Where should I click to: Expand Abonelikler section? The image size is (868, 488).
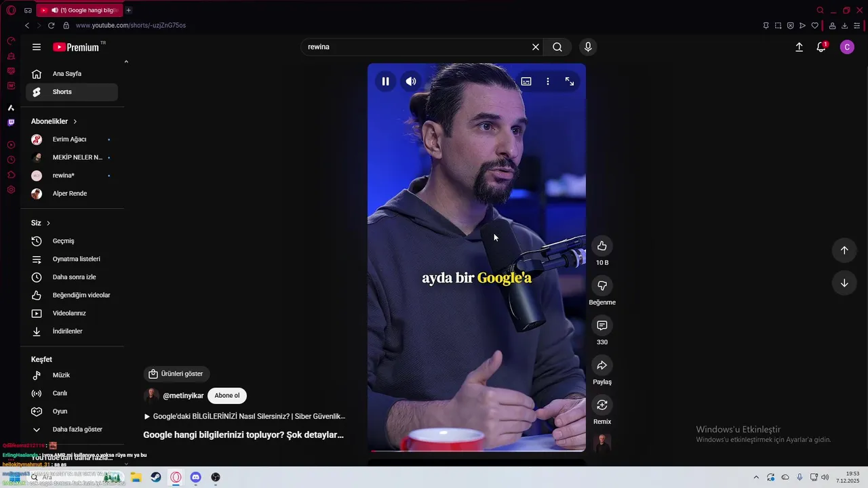(54, 121)
